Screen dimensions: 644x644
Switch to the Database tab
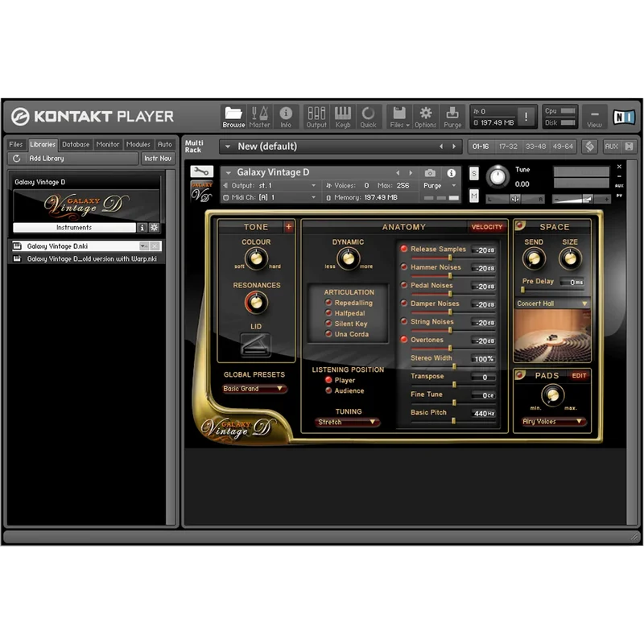(x=76, y=145)
